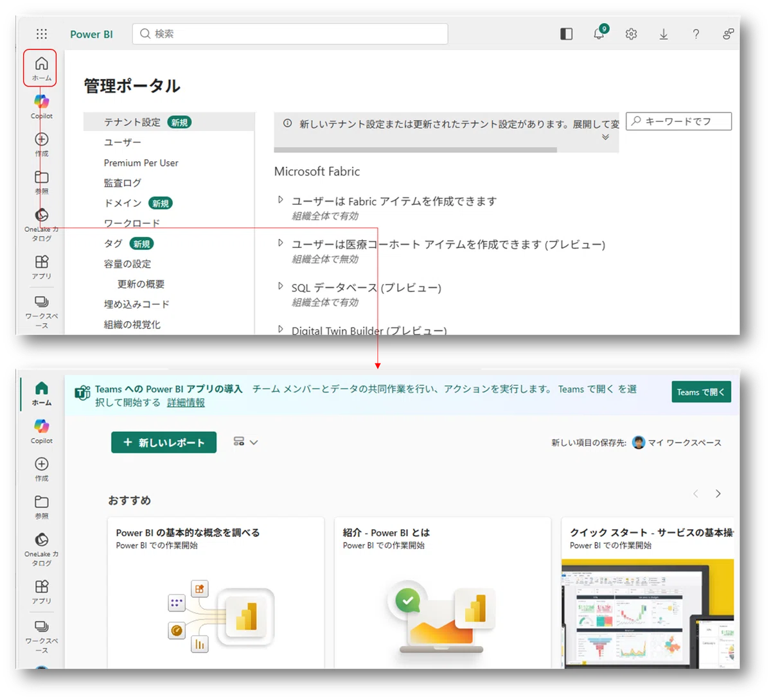Expand ユーザーは Fabric アイテムを作成できます setting
The image size is (771, 700).
click(280, 200)
